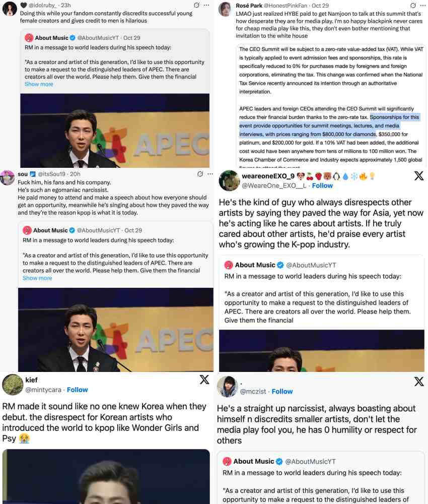Open kief's profile avatar
Viewport: 428px width, 504px height.
point(13,385)
